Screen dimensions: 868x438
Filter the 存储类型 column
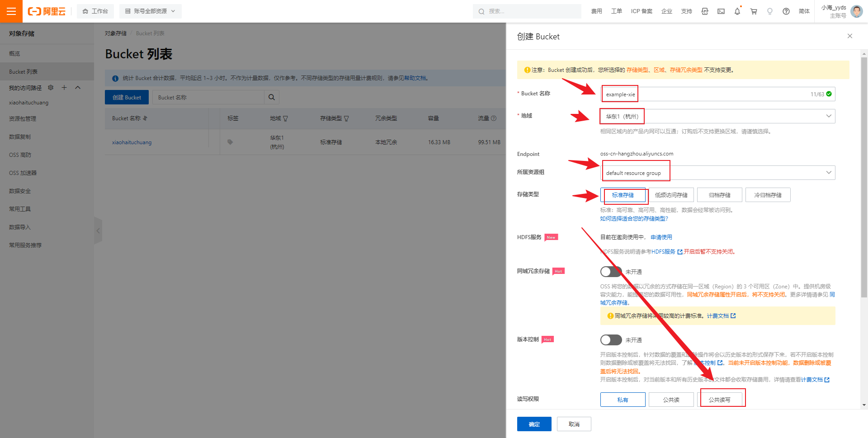(346, 118)
